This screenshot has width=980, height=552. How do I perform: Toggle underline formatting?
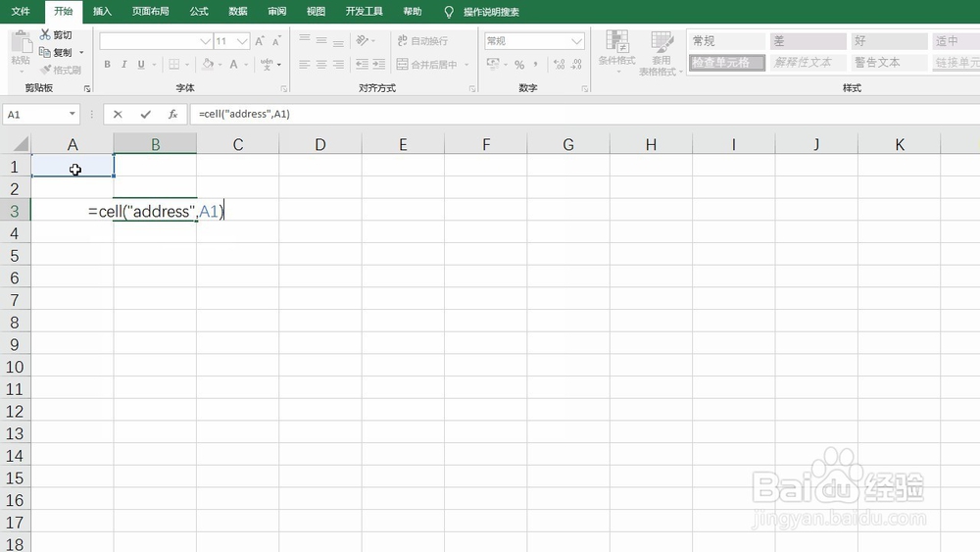(x=141, y=64)
